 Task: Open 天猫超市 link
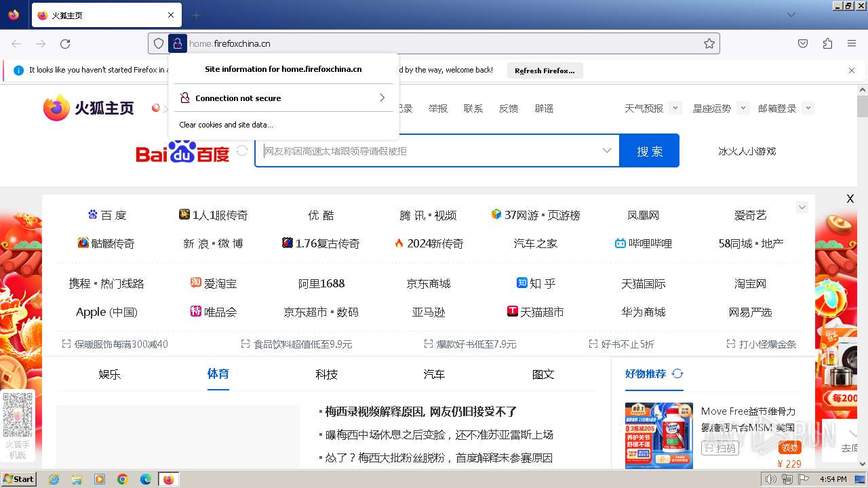click(536, 312)
